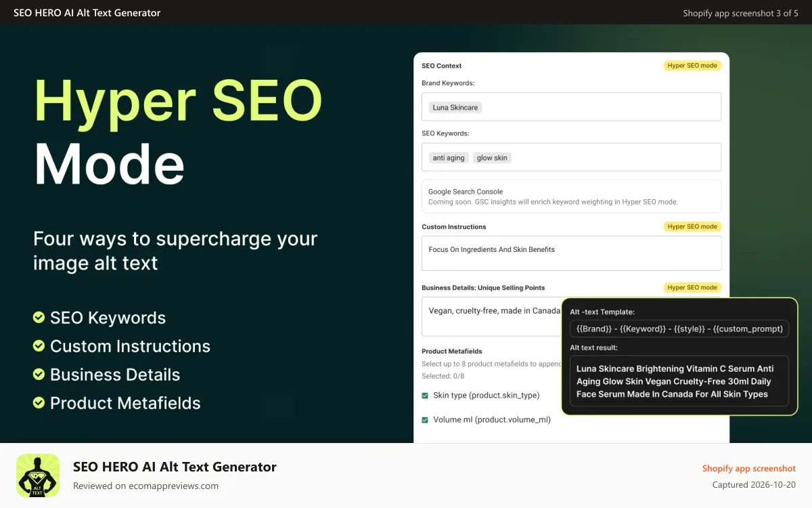Click the 'Product Metafields' section heading
Screen dimensions: 812x508
[x=452, y=352]
